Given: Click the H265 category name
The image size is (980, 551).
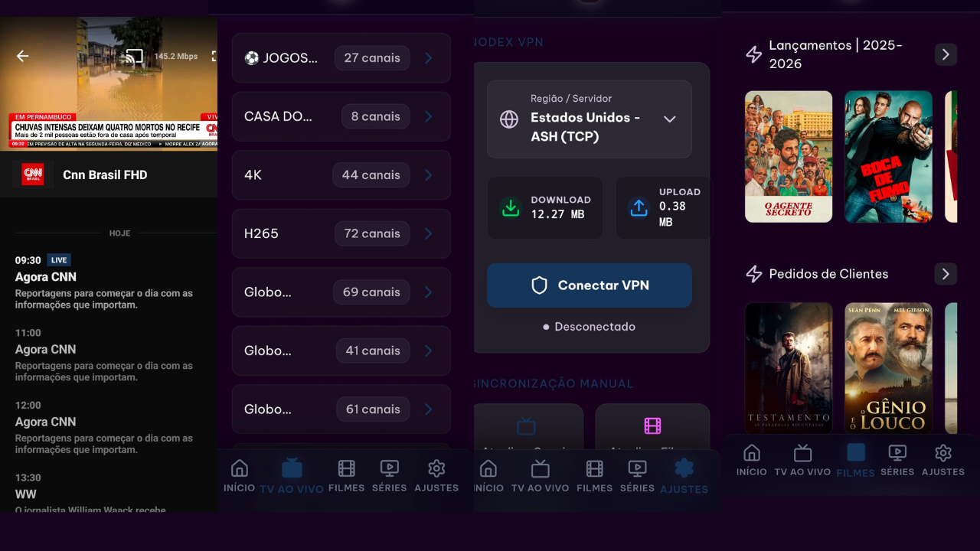Looking at the screenshot, I should click(261, 233).
